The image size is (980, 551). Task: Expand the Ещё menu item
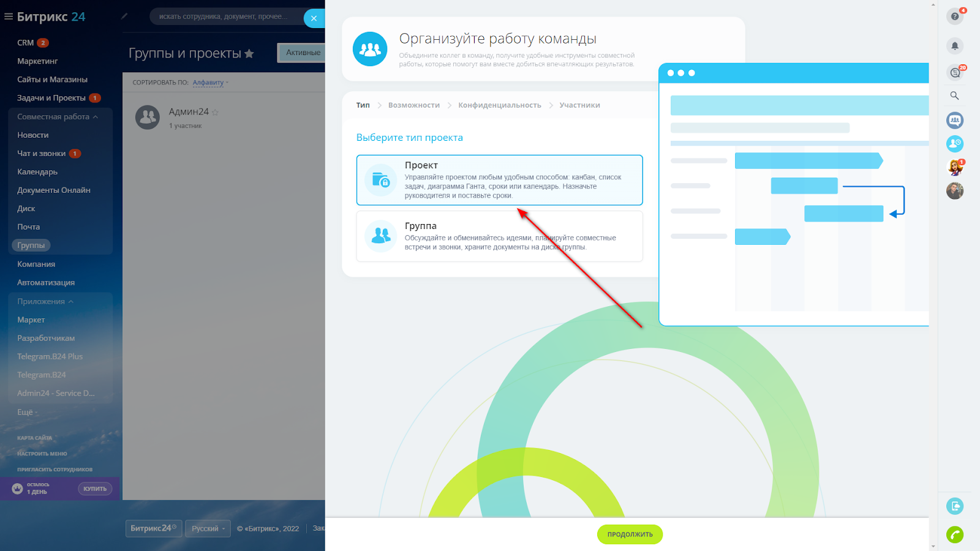pyautogui.click(x=27, y=412)
